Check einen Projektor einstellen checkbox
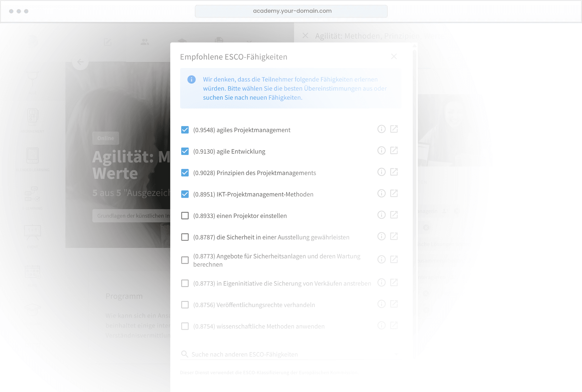The image size is (582, 392). pos(185,216)
